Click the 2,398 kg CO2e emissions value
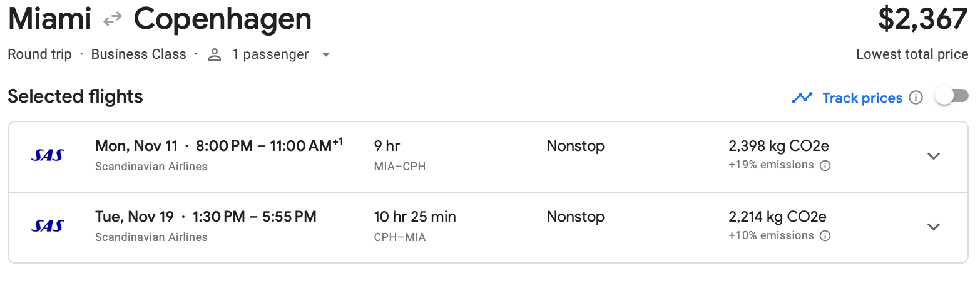The width and height of the screenshot is (980, 283). (x=778, y=147)
